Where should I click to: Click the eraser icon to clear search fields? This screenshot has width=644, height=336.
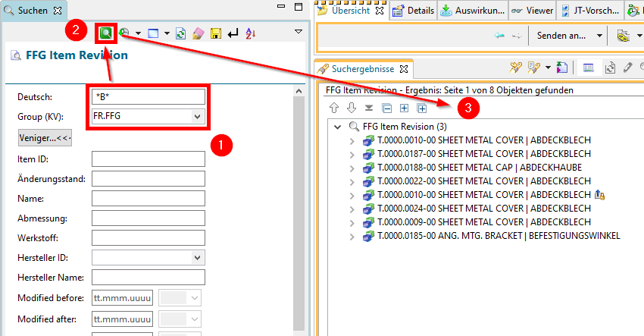[199, 33]
